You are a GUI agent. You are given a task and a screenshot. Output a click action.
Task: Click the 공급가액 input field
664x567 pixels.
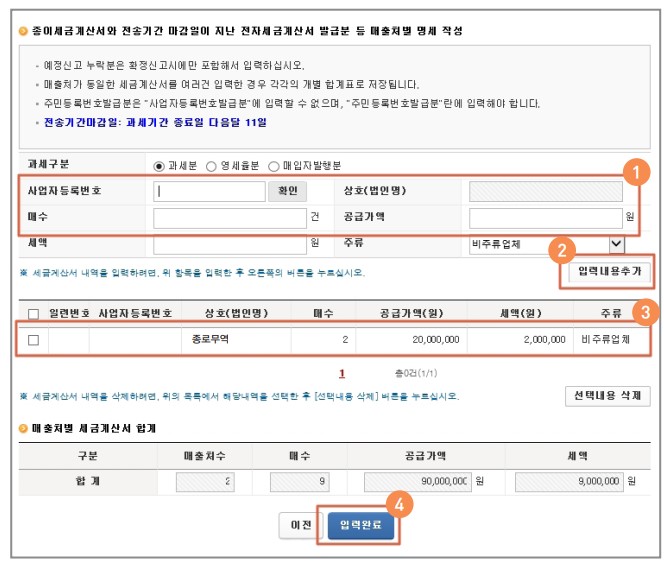[x=545, y=218]
